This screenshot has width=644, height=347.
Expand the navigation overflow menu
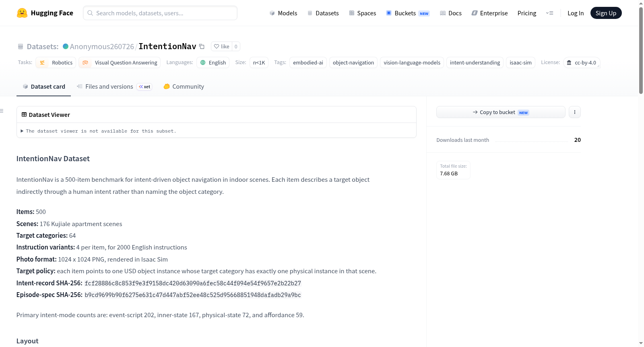[x=549, y=13]
